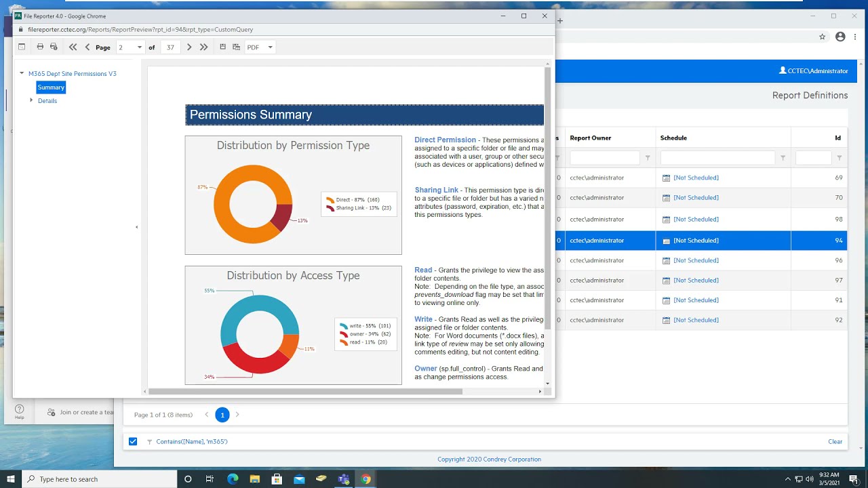Clear the grid filter
Image resolution: width=868 pixels, height=488 pixels.
[x=835, y=441]
